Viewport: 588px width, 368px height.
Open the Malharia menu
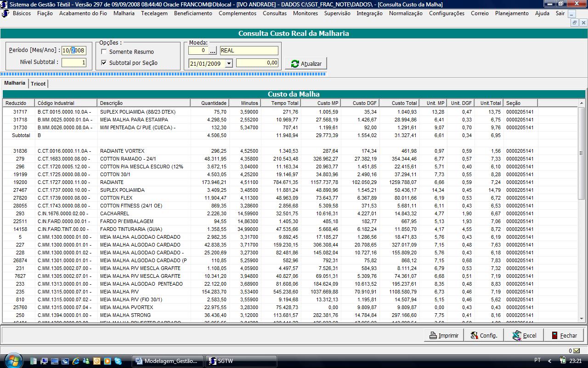click(124, 13)
